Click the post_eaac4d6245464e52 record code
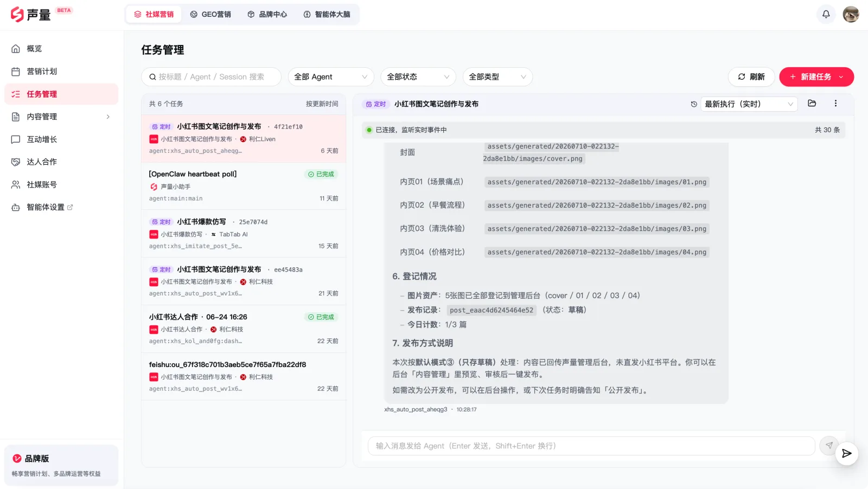The width and height of the screenshot is (868, 489). click(x=492, y=310)
